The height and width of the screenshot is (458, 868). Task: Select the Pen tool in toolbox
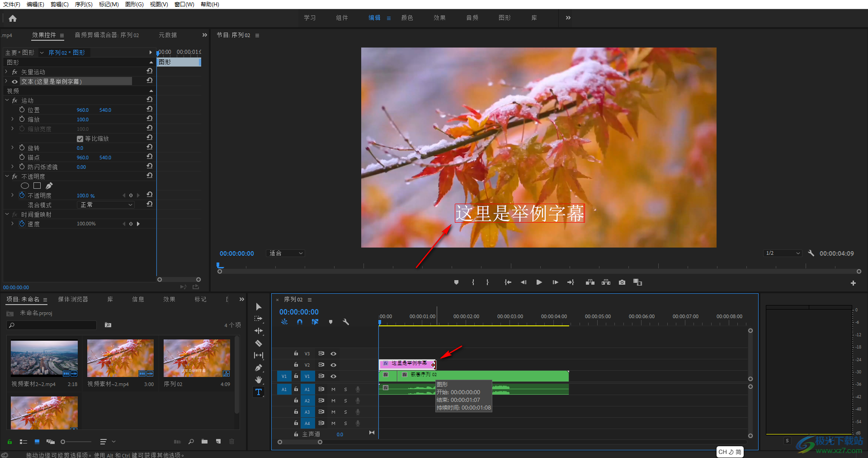(259, 367)
